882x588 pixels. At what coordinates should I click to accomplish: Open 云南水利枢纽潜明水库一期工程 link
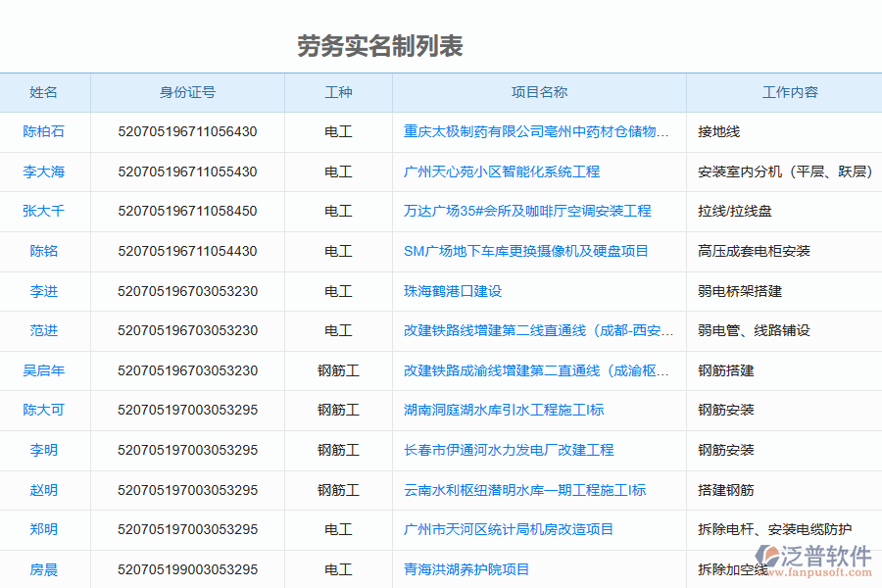click(525, 490)
